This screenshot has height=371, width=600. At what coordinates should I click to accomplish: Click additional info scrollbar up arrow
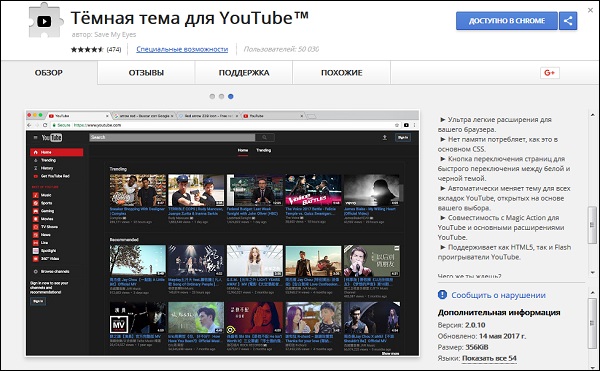592,293
